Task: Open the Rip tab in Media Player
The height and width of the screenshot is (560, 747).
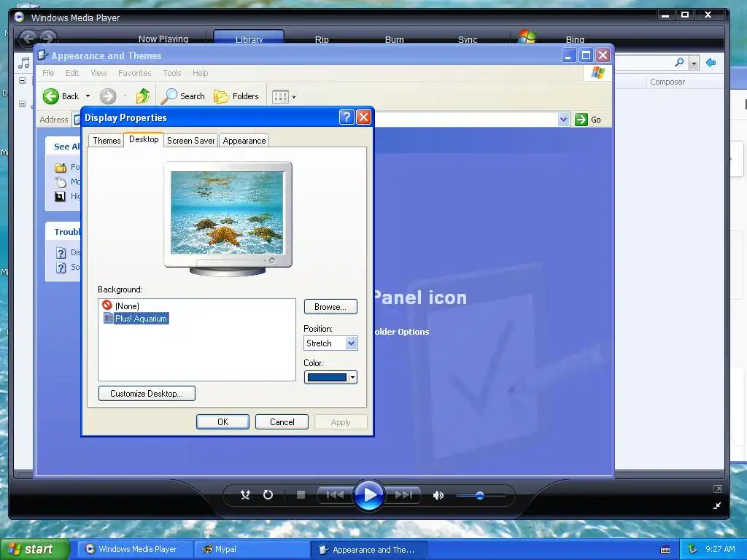Action: pos(322,39)
